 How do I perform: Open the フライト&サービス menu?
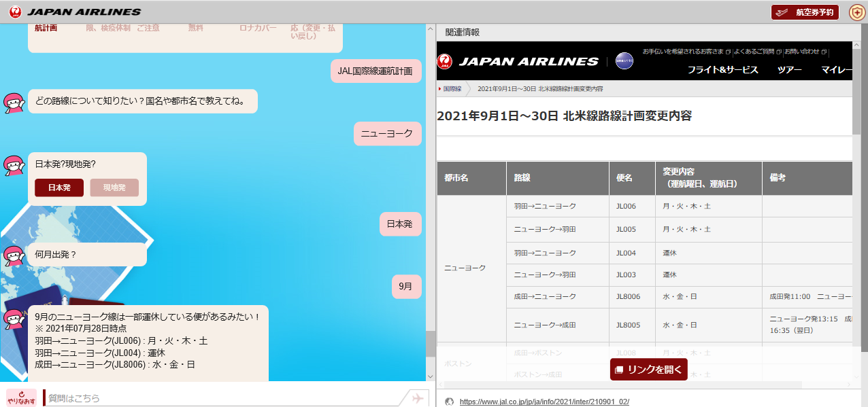pos(722,70)
